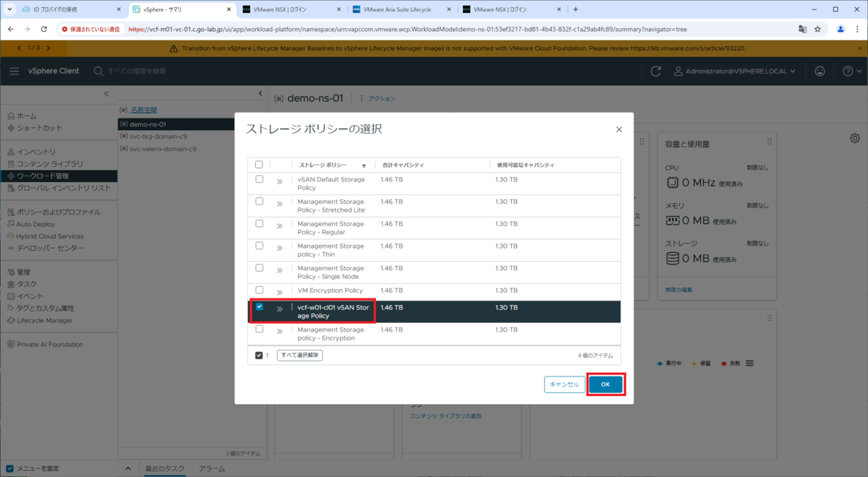
Task: Open タスク in the left navigation
Action: coord(27,284)
